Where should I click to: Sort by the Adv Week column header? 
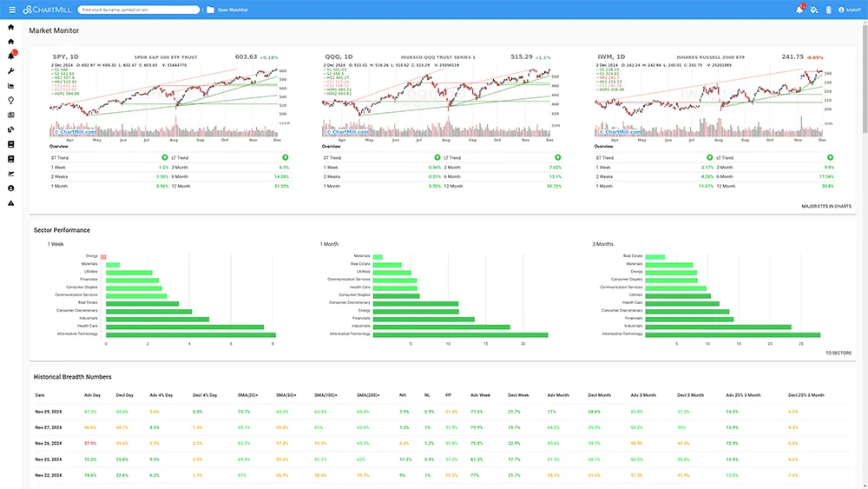481,395
